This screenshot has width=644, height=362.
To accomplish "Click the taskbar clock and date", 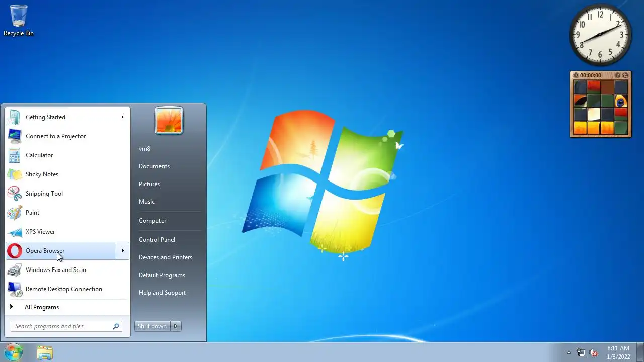I will click(x=618, y=352).
